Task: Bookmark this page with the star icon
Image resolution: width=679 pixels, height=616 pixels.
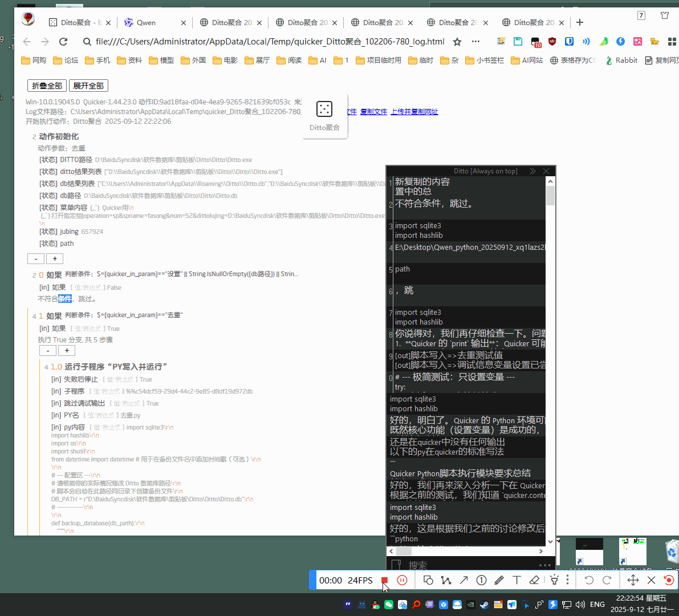Action: pyautogui.click(x=457, y=42)
